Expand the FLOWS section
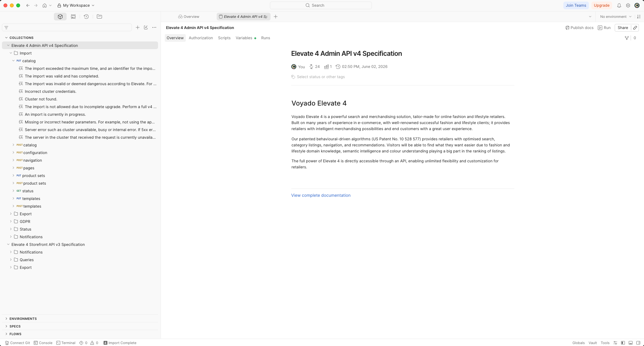 pos(6,334)
